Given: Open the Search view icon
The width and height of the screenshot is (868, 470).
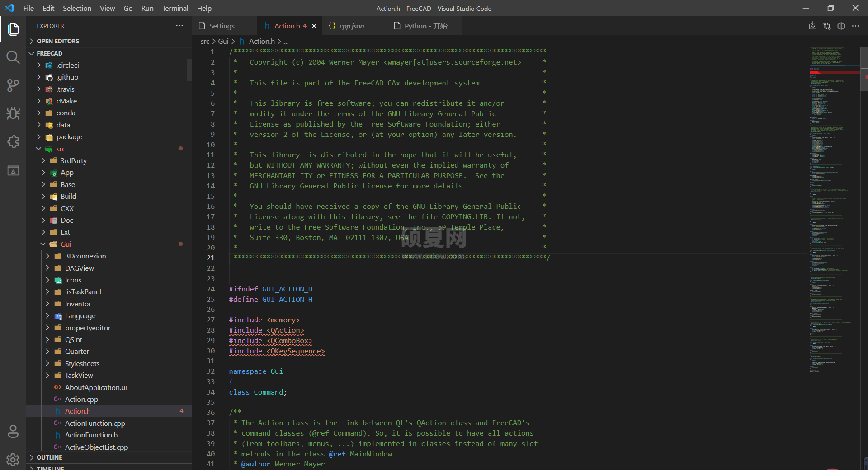Looking at the screenshot, I should tap(13, 57).
